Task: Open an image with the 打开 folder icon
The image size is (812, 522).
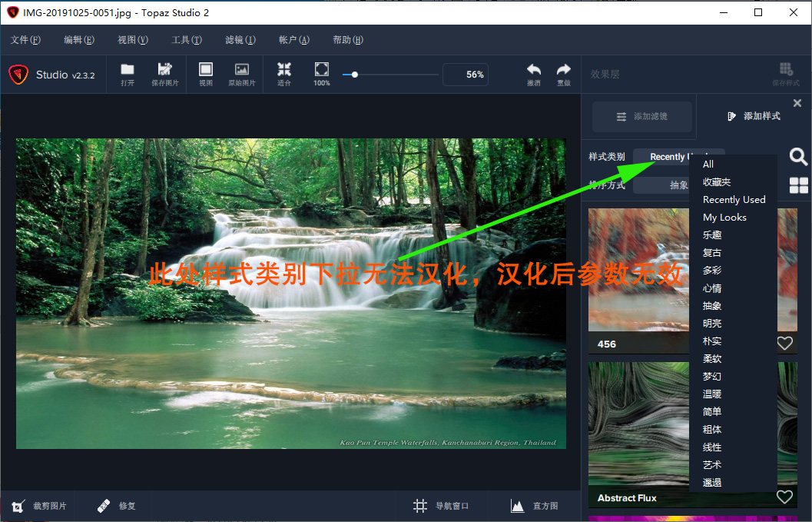Action: [x=128, y=74]
